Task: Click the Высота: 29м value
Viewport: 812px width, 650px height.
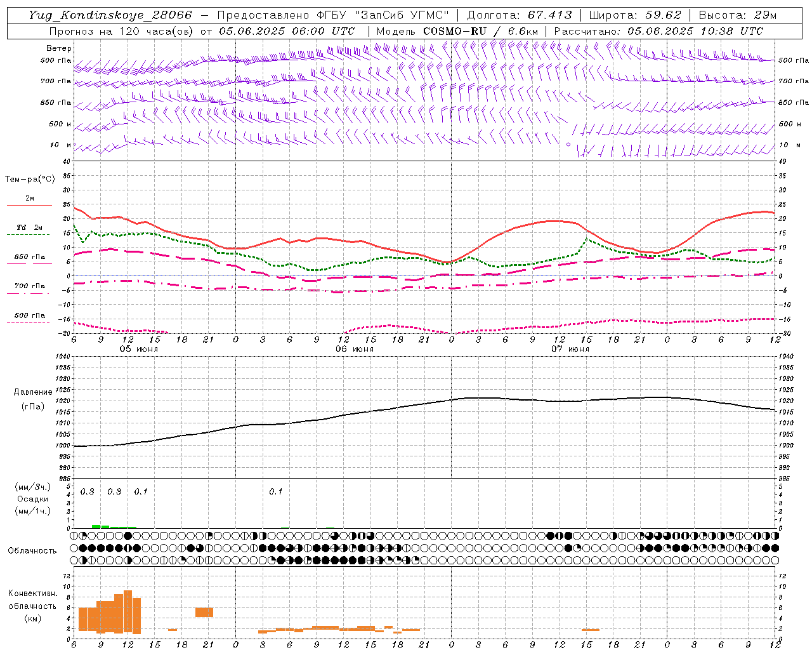Action: click(737, 15)
